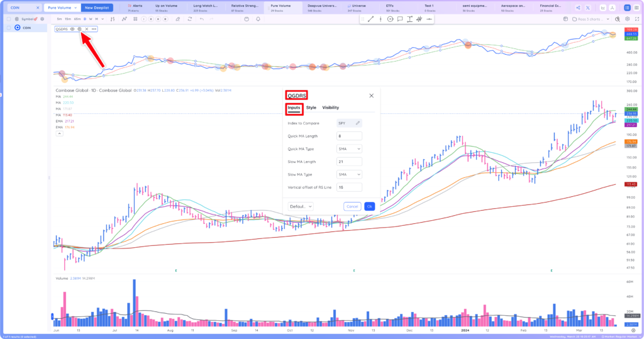Select the 5m timeframe
This screenshot has width=644, height=339.
[59, 19]
